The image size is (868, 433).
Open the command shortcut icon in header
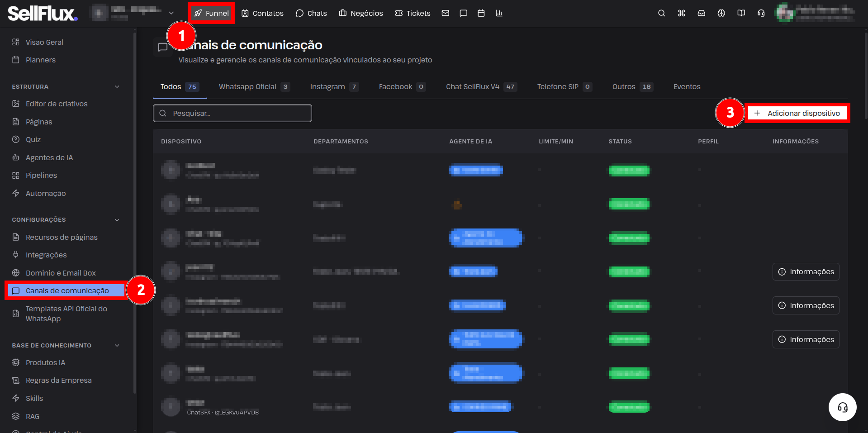point(681,13)
